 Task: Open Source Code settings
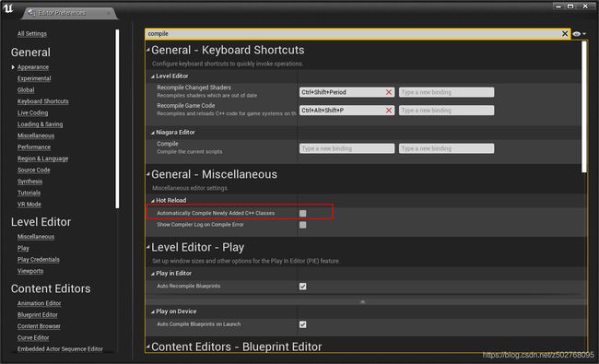tap(33, 170)
